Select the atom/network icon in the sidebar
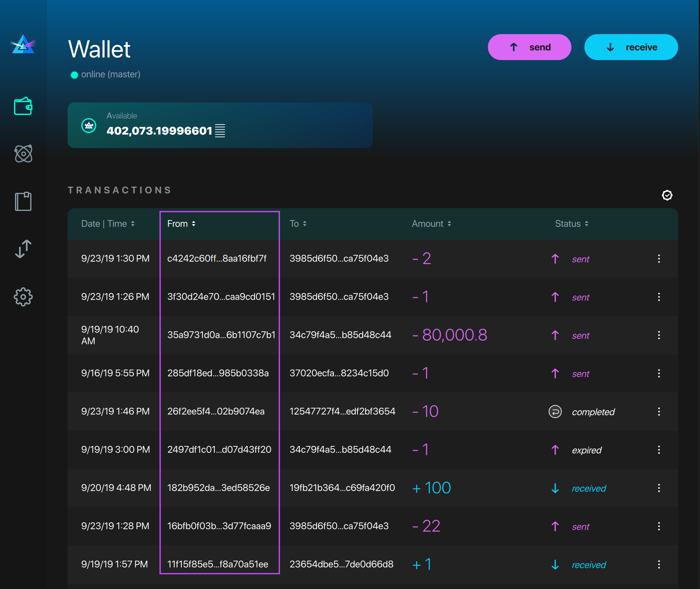The height and width of the screenshot is (589, 700). (23, 154)
